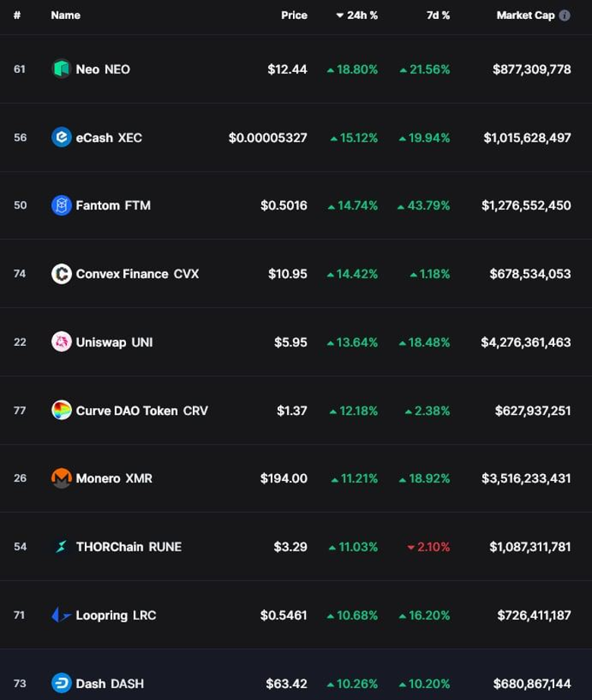Screen dimensions: 592x700
Task: Click the Neo coin logo icon
Action: click(x=61, y=69)
